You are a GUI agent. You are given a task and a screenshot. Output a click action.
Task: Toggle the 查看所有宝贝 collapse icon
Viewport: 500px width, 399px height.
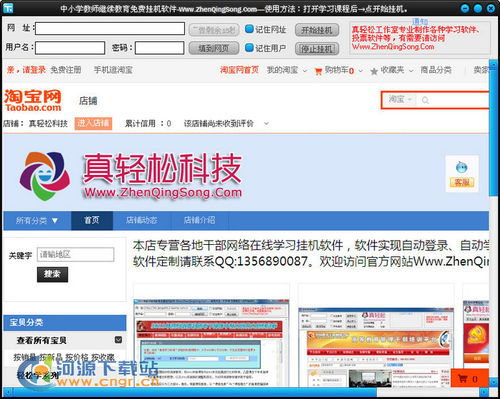(118, 340)
